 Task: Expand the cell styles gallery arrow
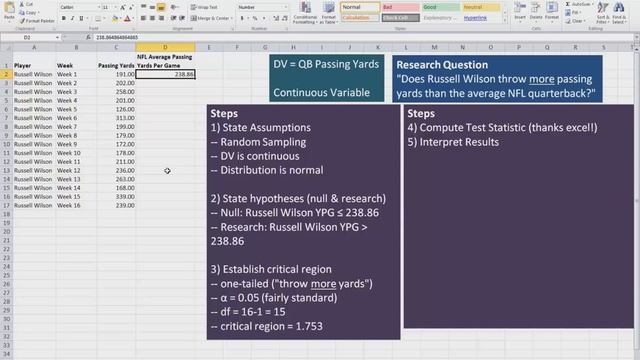tap(505, 21)
